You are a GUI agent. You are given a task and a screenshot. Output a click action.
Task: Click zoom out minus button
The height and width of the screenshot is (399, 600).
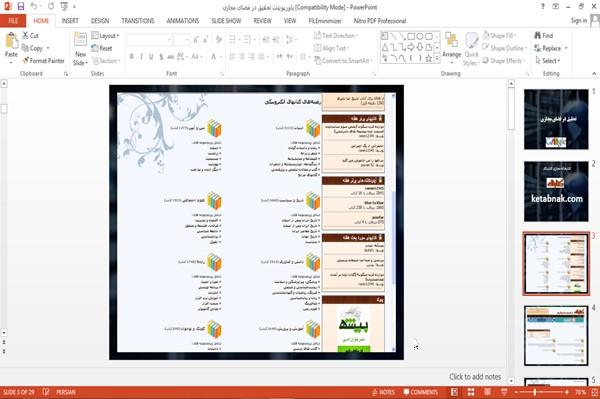pos(516,392)
